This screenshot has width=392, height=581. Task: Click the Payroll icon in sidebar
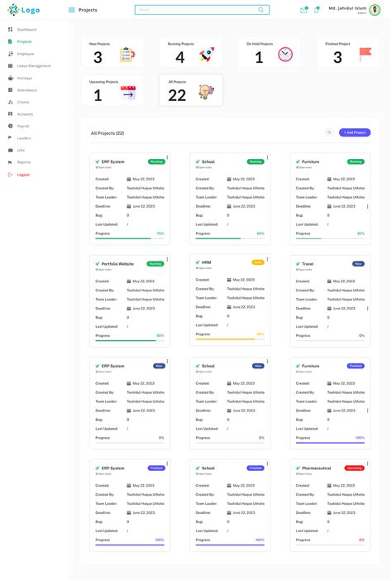(x=11, y=126)
